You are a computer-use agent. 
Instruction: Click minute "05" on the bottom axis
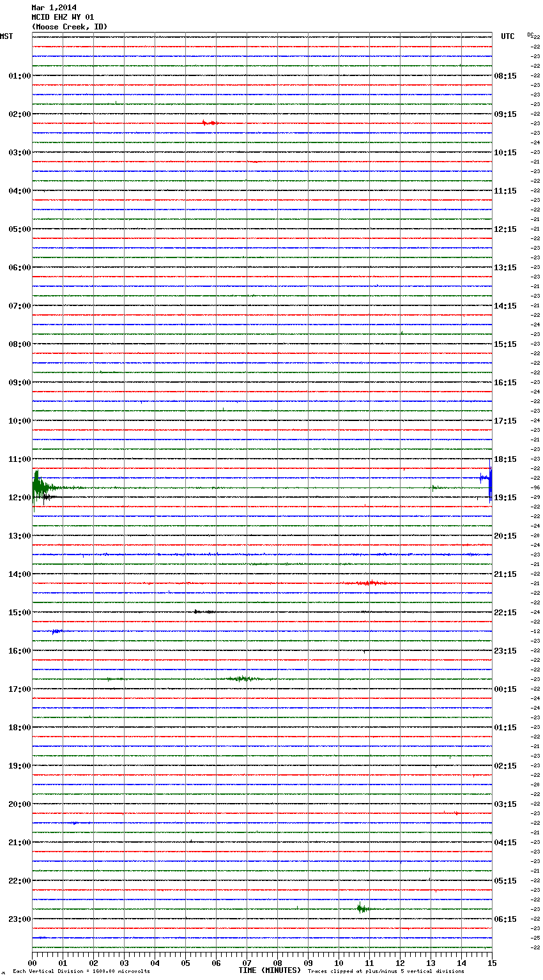click(x=185, y=963)
